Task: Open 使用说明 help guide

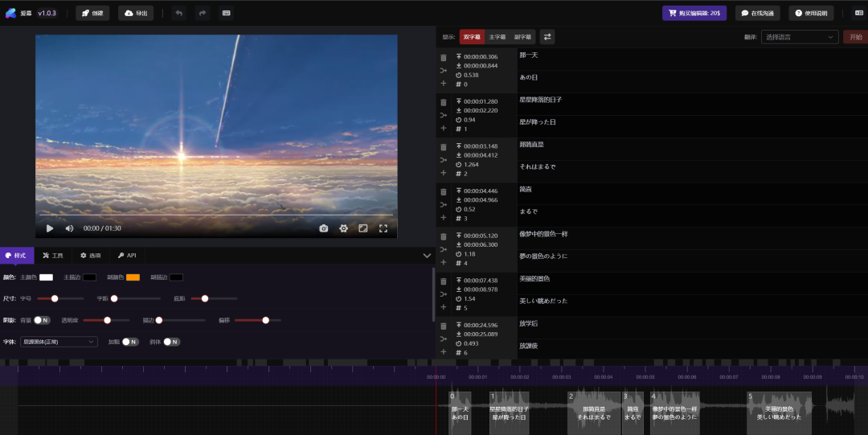Action: [x=811, y=14]
